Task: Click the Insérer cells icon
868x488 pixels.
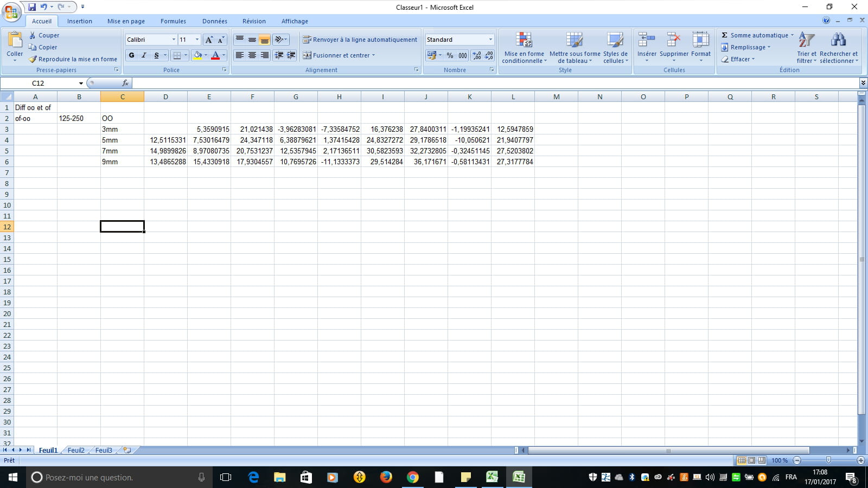Action: [647, 40]
